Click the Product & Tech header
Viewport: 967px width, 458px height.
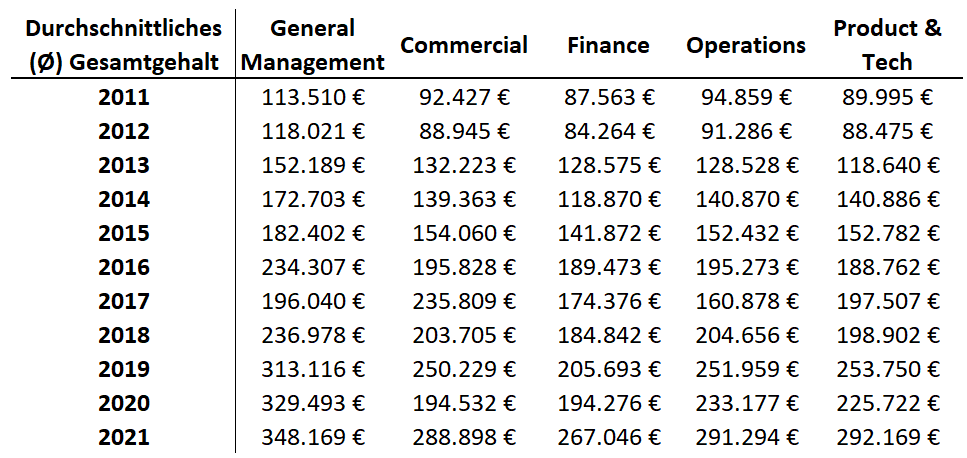tap(887, 45)
